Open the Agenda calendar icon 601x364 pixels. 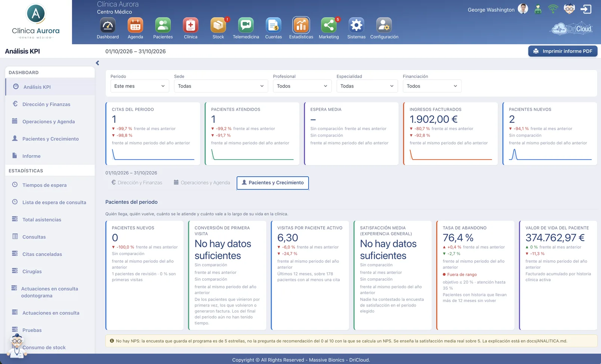coord(135,26)
